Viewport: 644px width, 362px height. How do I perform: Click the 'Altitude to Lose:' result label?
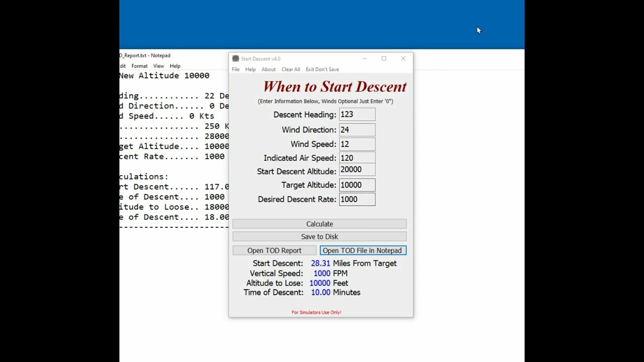point(275,283)
